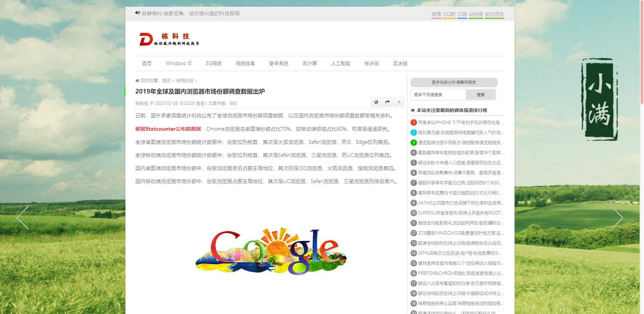
Task: Open the 首页 navigation tab
Action: 147,63
